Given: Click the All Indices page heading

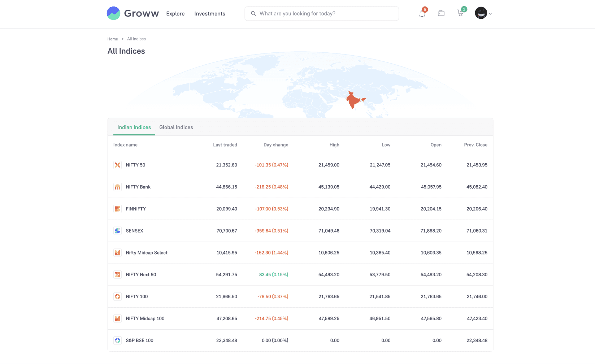Looking at the screenshot, I should point(126,51).
